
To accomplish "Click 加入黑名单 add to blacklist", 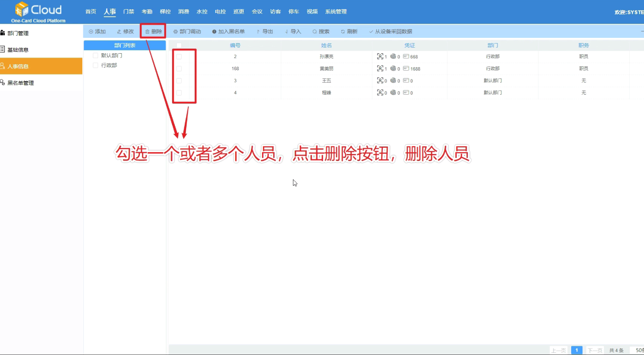I will pos(228,31).
